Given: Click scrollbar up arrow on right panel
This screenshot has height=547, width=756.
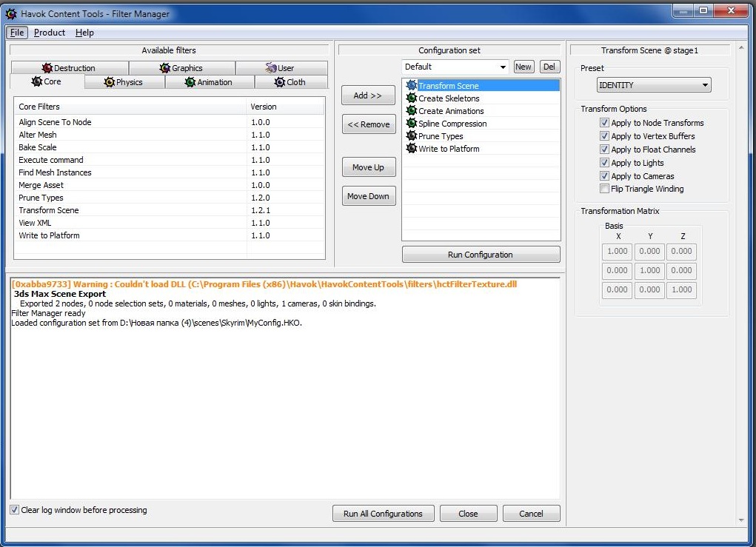Looking at the screenshot, I should [741, 48].
